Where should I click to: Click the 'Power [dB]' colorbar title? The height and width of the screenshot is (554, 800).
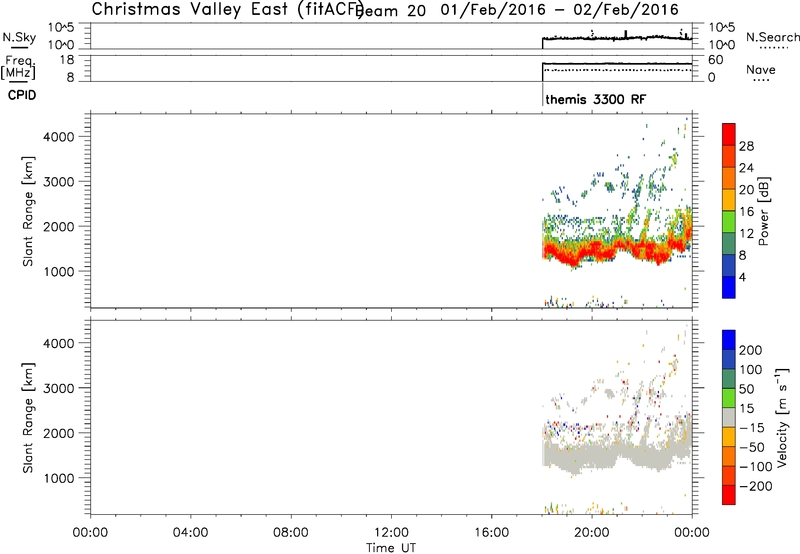coord(763,211)
